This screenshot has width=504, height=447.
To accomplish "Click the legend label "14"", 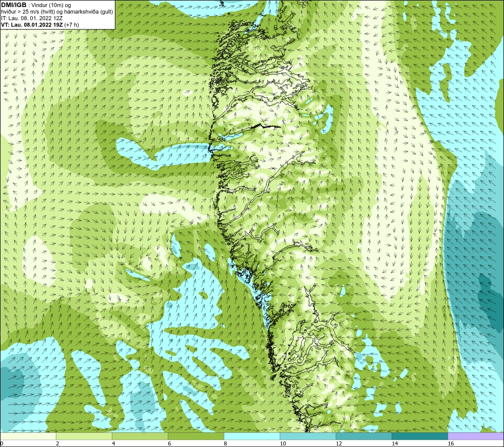I will click(395, 443).
